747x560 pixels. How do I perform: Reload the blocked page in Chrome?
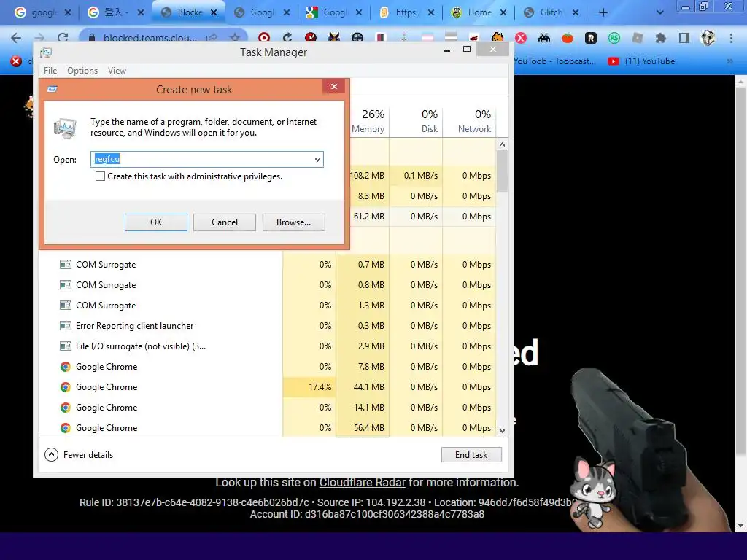(63, 38)
